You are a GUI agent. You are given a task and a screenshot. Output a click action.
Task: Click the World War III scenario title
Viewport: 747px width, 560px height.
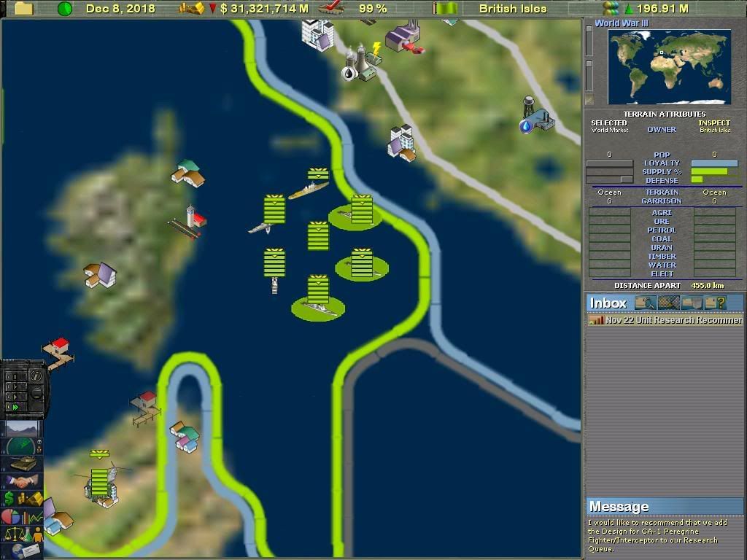(622, 23)
